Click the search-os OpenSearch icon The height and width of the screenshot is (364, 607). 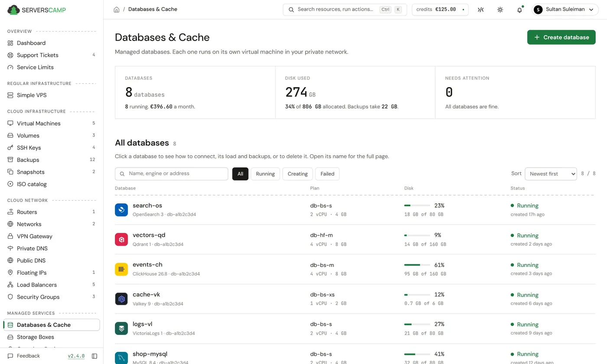click(x=121, y=210)
